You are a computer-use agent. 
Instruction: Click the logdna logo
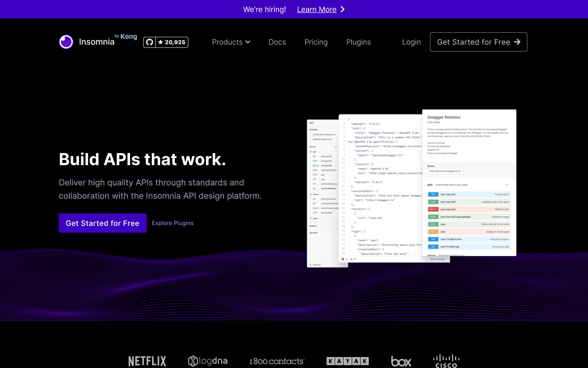[208, 361]
